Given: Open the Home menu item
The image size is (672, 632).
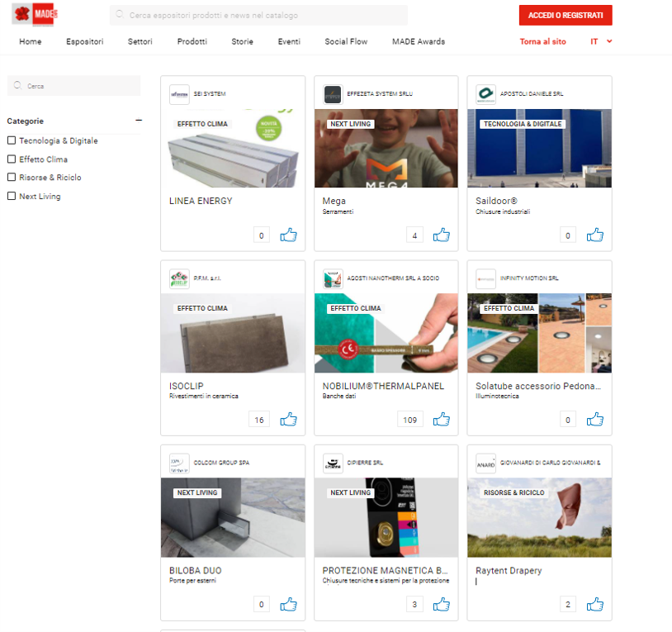Looking at the screenshot, I should (31, 41).
